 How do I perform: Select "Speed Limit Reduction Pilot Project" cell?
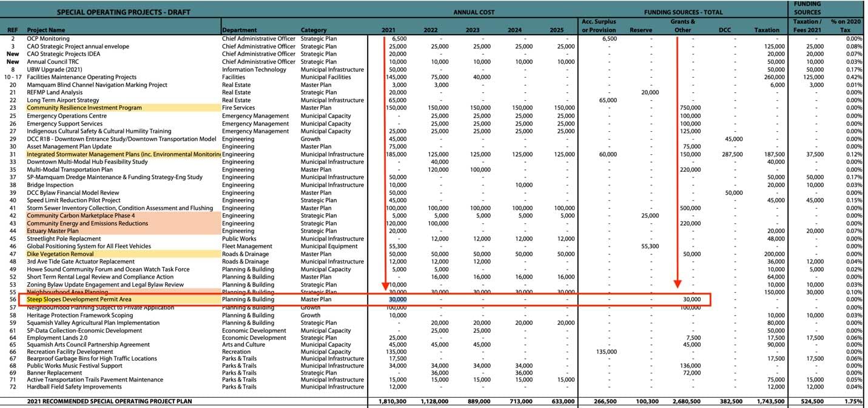pos(73,200)
